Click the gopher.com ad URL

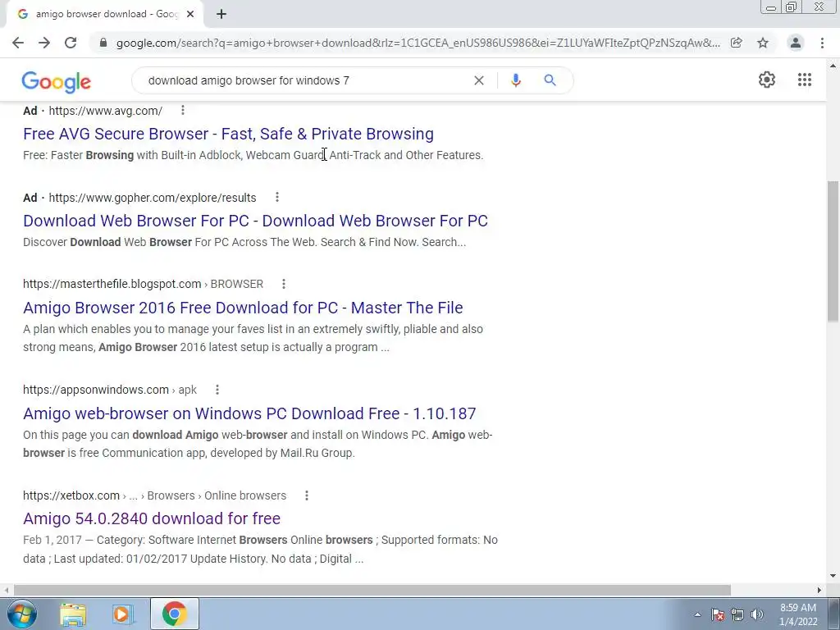point(152,198)
